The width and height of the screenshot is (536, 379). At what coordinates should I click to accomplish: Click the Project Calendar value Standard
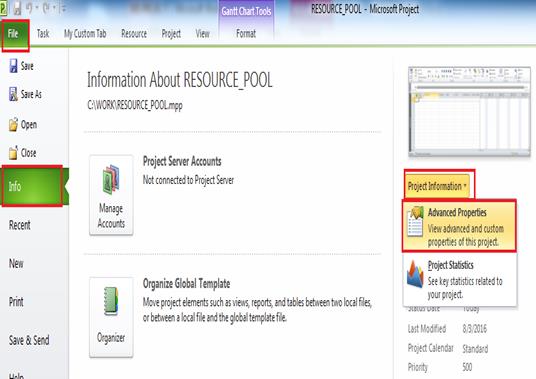475,348
